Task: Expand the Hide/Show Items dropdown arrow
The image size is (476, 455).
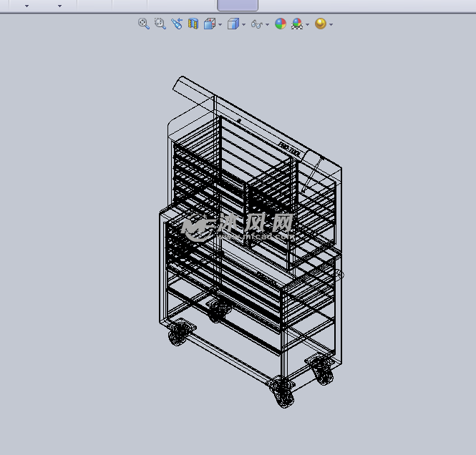Action: [x=267, y=24]
